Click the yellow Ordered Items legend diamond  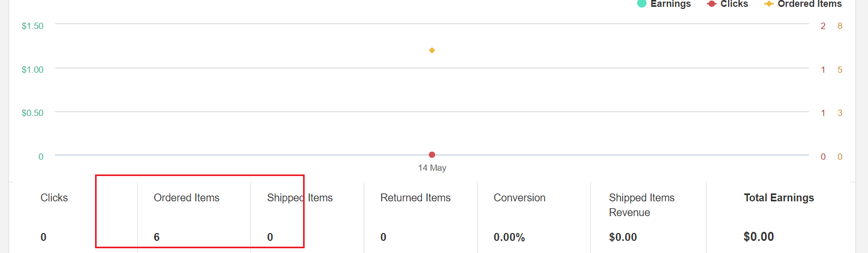point(769,4)
